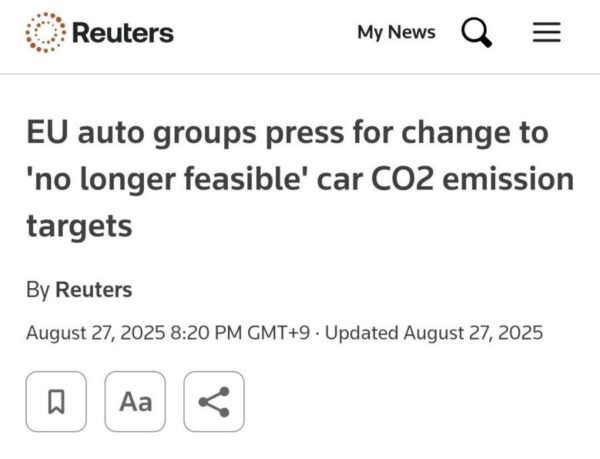Click the GMT+9 timezone label
600x459 pixels.
pos(275,333)
